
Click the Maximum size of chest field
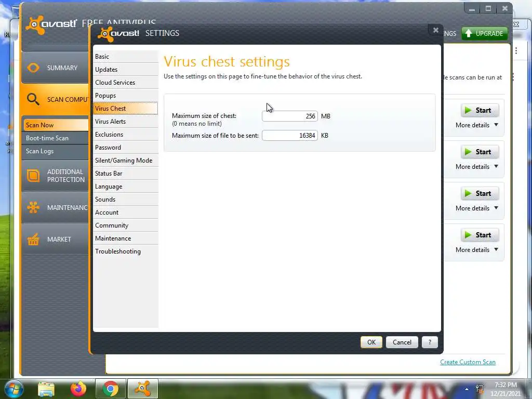[x=290, y=116]
